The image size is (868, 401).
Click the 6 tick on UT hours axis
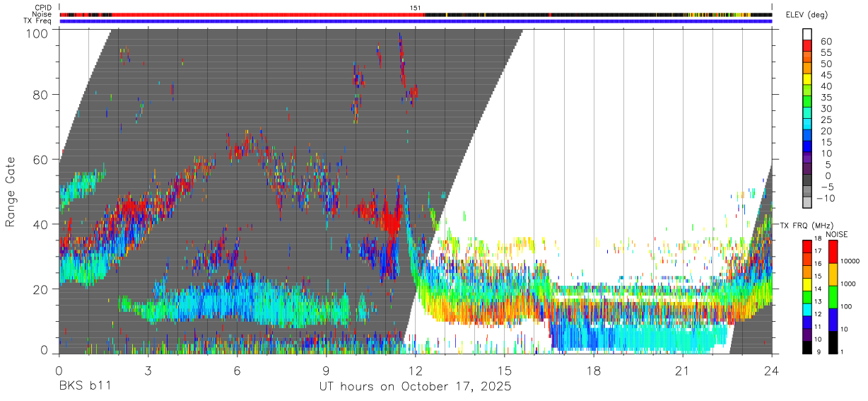(237, 370)
